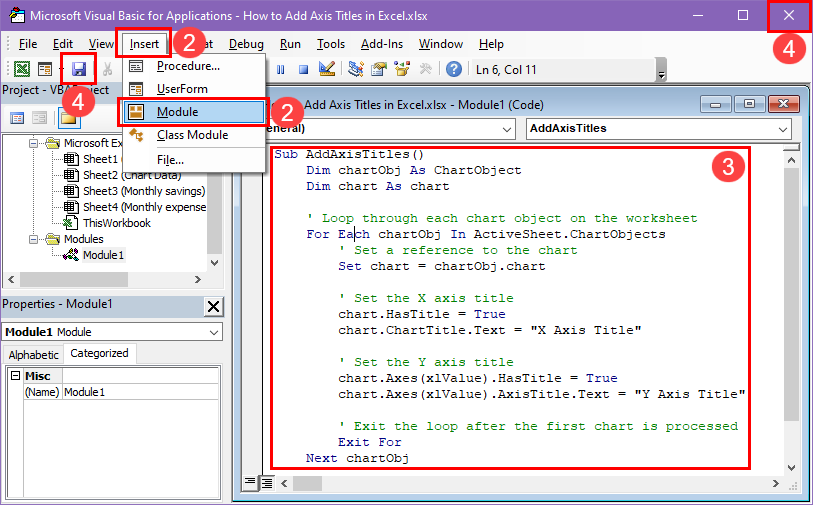Switch to the Categorized properties tab
The width and height of the screenshot is (813, 505).
(x=99, y=353)
